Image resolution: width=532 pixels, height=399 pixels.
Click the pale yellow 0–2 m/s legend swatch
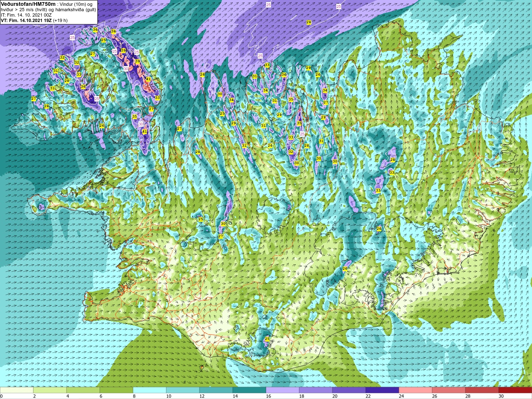tap(17, 390)
